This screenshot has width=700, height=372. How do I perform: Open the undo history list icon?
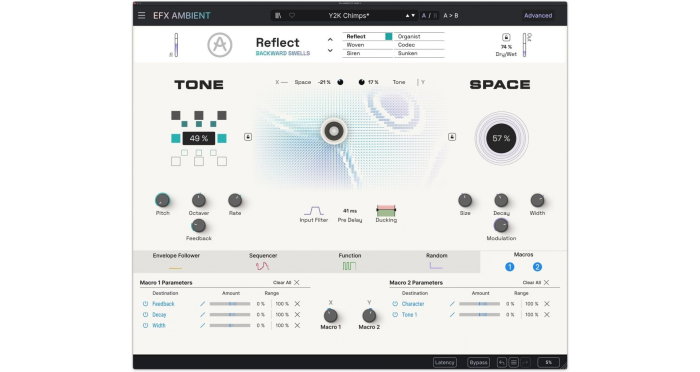click(513, 362)
